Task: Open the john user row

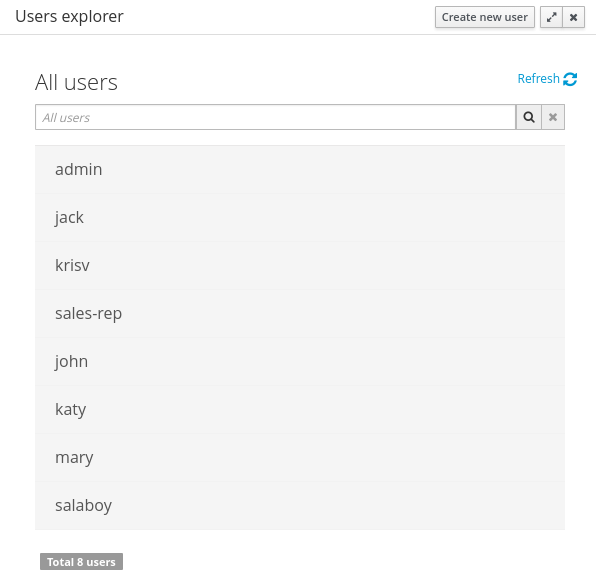Action: [x=300, y=361]
